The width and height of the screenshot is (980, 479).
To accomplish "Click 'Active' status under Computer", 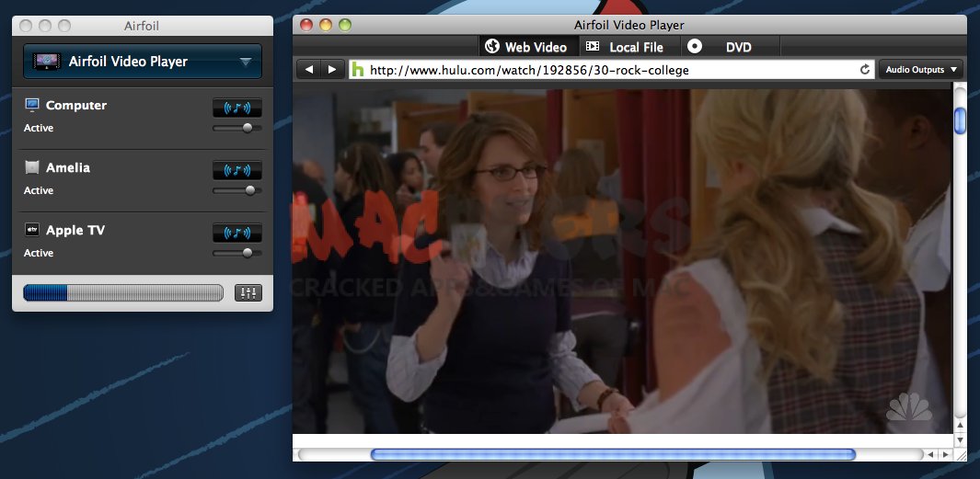I will click(39, 128).
